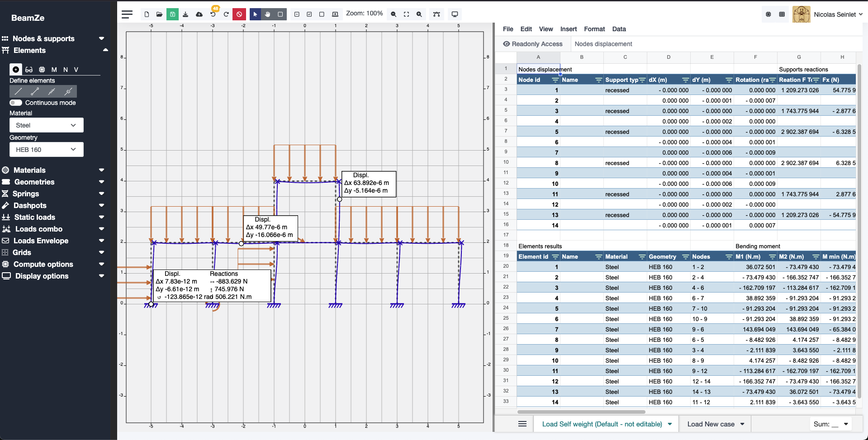Save the project using the green save icon
The image size is (868, 440).
coord(172,14)
